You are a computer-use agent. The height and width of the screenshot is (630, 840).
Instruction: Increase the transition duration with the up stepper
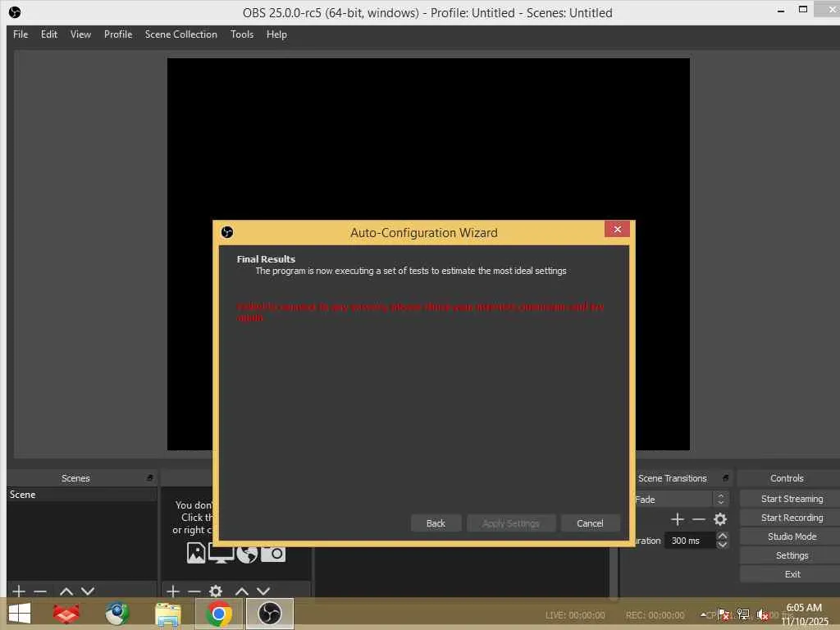722,536
